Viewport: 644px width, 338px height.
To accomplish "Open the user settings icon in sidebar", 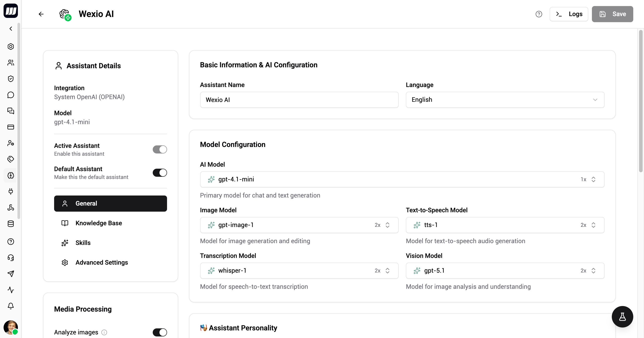I will (11, 143).
